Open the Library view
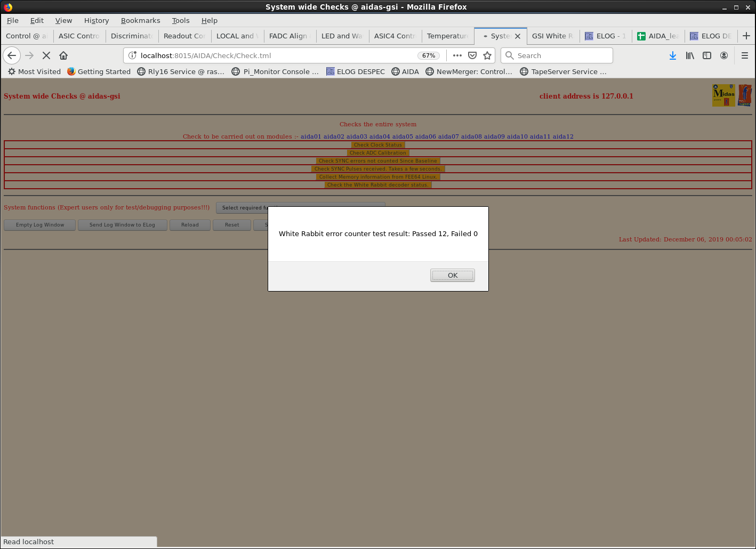 pos(690,55)
